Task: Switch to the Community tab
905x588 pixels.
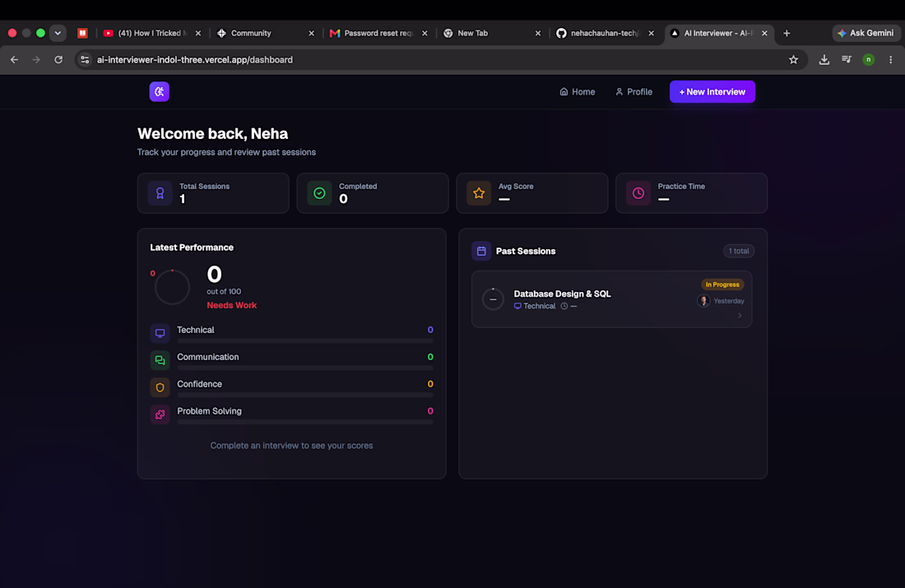Action: [x=266, y=34]
